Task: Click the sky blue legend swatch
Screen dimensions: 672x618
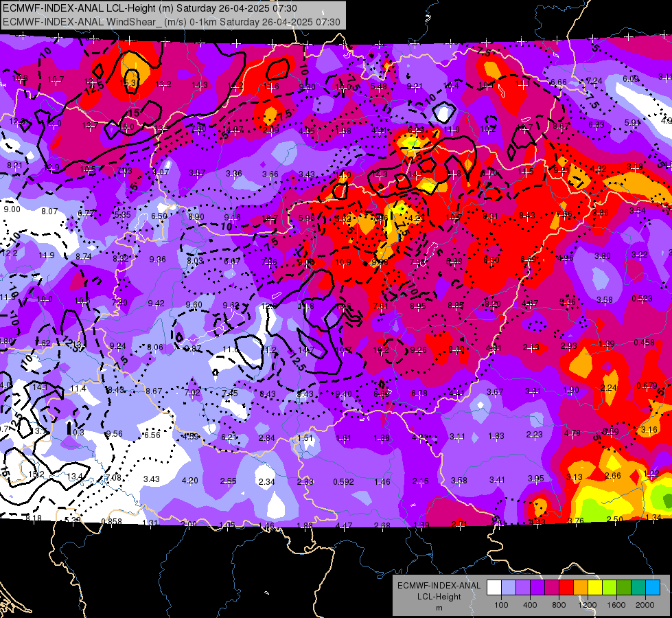Action: point(653,588)
